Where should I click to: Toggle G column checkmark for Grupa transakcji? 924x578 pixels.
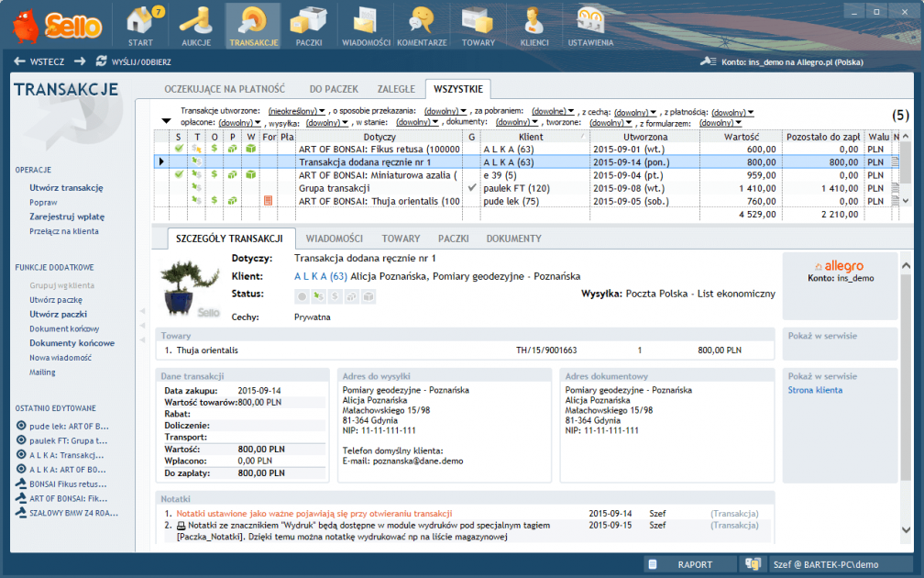pyautogui.click(x=471, y=187)
